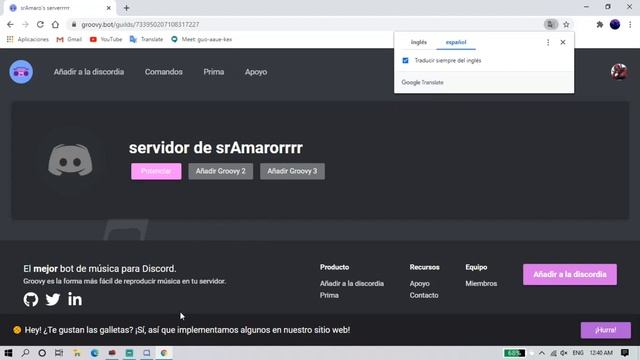
Task: Go back with the browser back arrow
Action: [10, 24]
